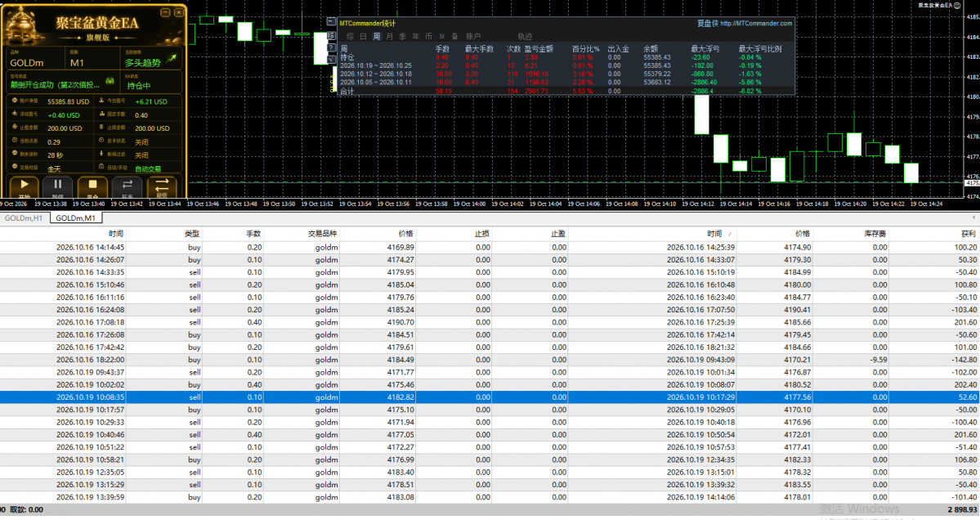Screen dimensions: 980x520
Task: Minimize the 聚宝盆黄金EA panel
Action: click(165, 12)
